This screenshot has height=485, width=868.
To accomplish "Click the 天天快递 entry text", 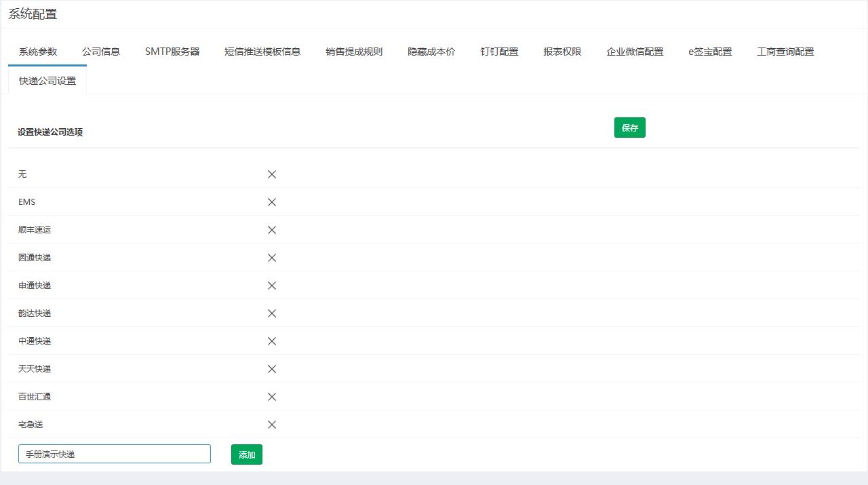I will (x=35, y=369).
